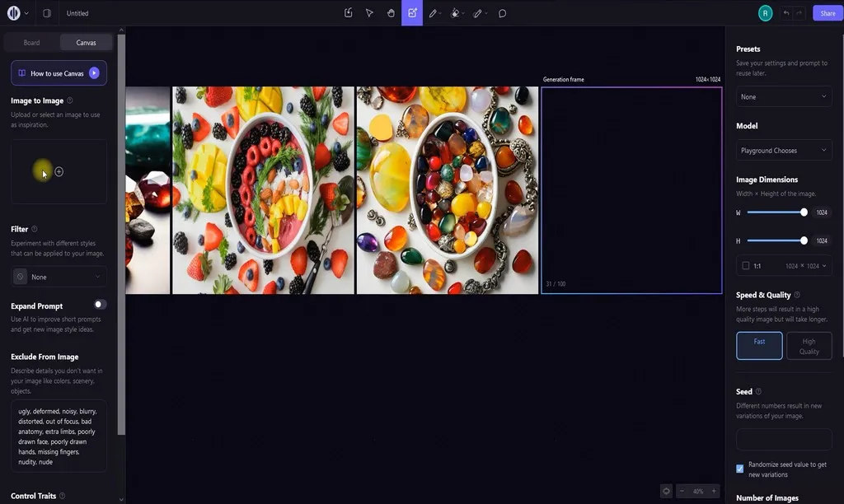Select the pencil drawing tool
The width and height of the screenshot is (844, 504).
click(434, 13)
